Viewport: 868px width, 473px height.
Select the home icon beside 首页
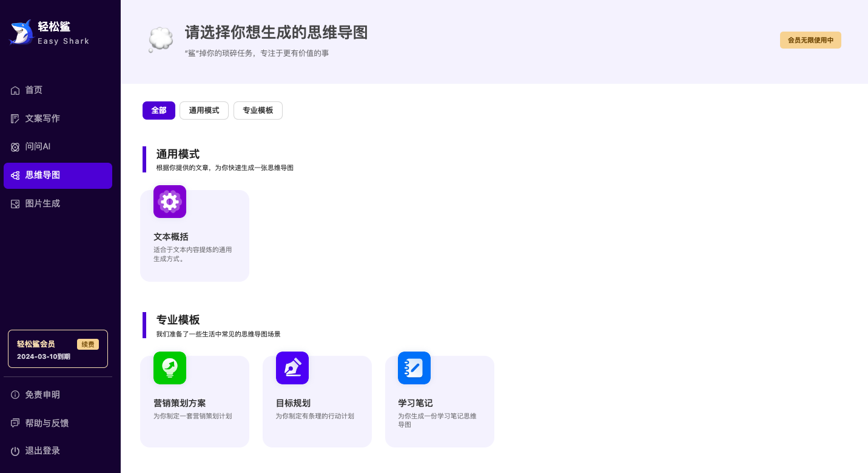point(15,90)
